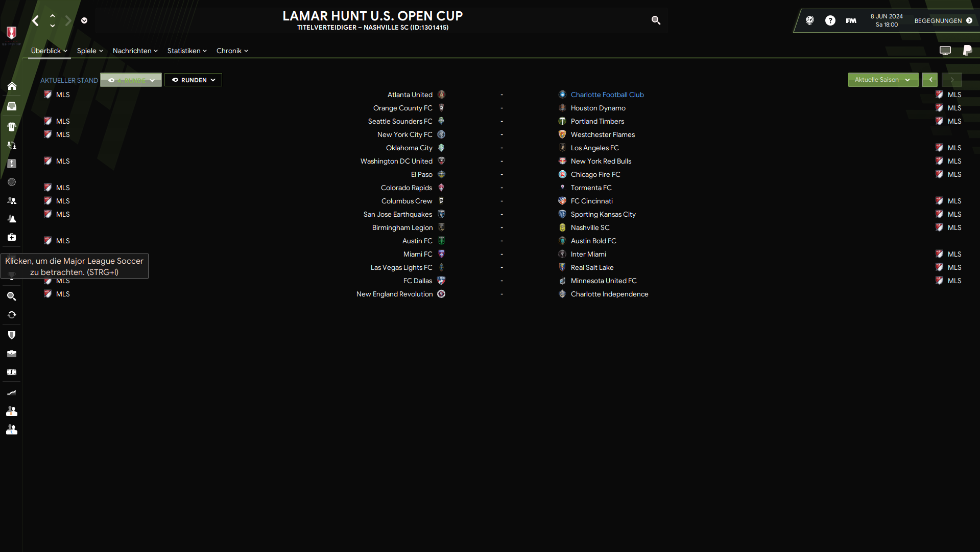Open the Scouting magnifier sidebar icon
Screen dimensions: 980x552
[x=12, y=296]
